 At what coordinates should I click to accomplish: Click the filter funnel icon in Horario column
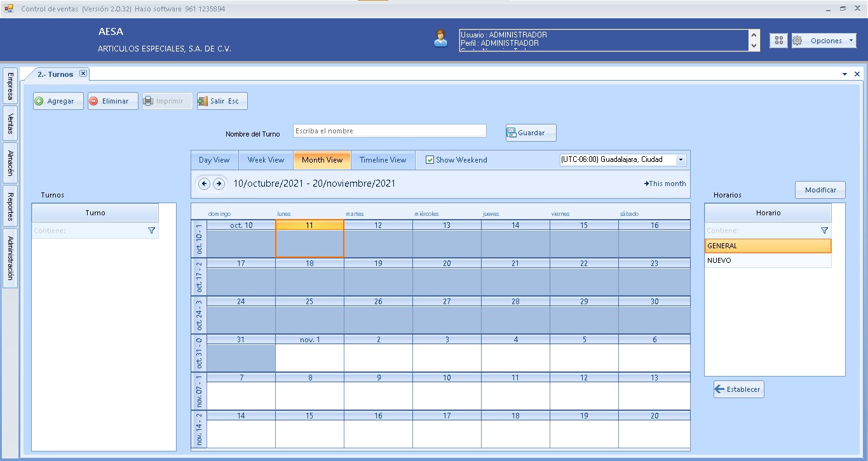(x=824, y=230)
